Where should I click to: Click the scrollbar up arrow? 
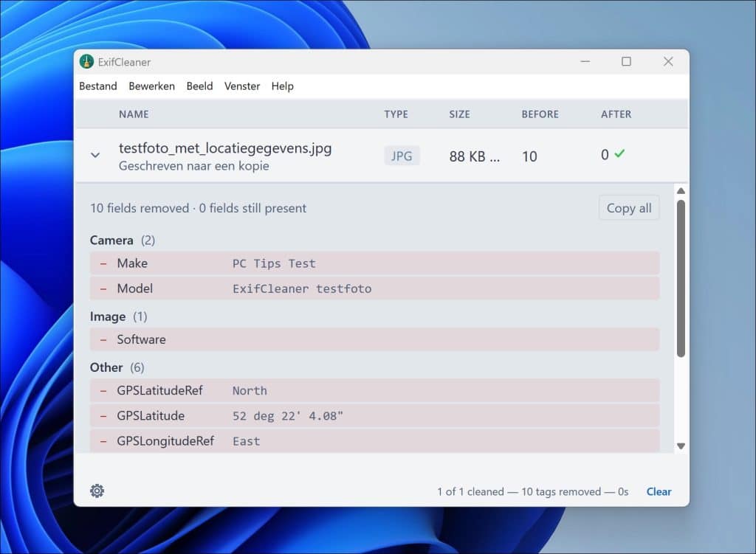click(x=681, y=191)
